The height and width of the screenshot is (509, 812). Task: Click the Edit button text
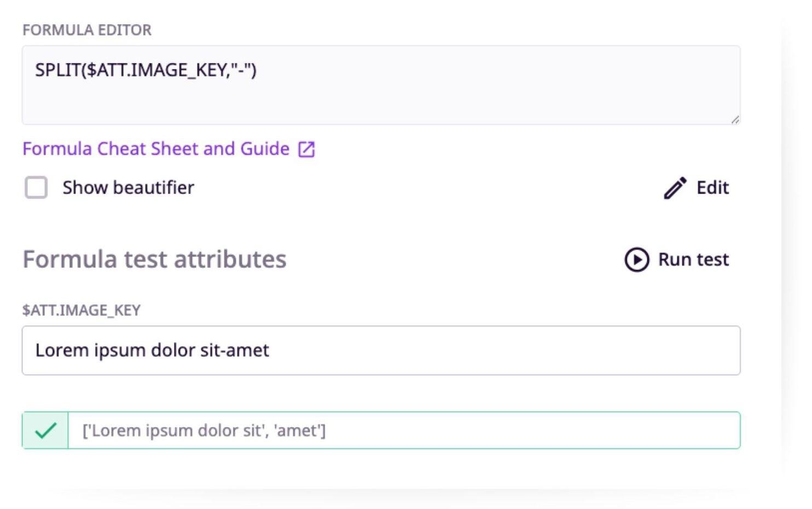(x=712, y=188)
